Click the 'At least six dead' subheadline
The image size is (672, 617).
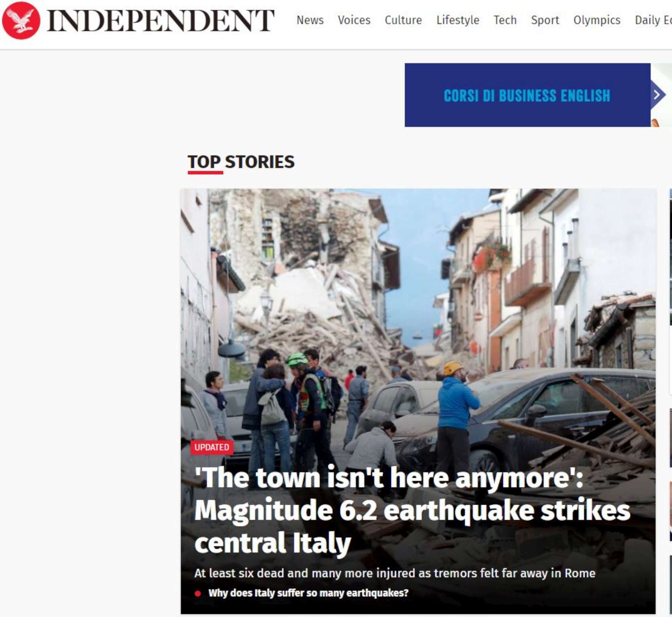click(395, 573)
